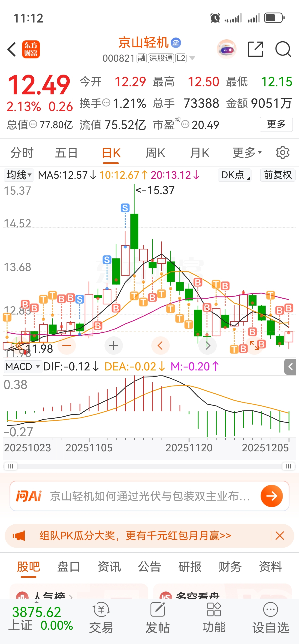The height and width of the screenshot is (644, 299).
Task: Open the 资料 tab
Action: (x=271, y=566)
